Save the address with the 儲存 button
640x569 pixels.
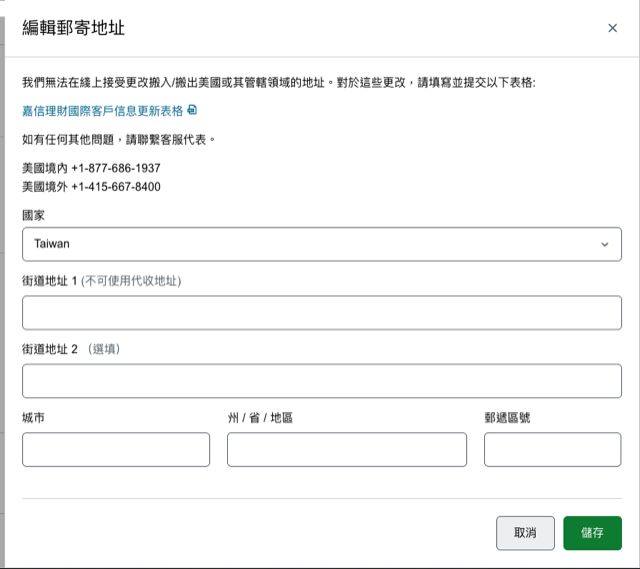click(x=592, y=533)
